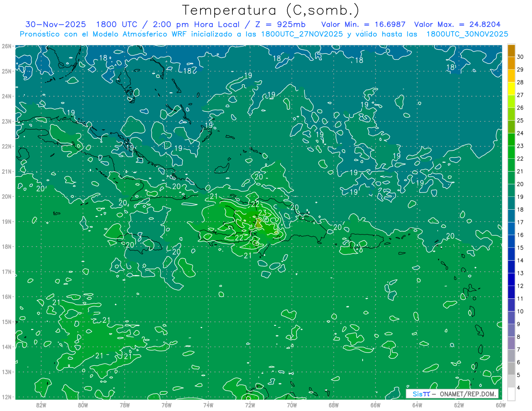Click the '12N' latitude axis label
Viewport: 532px width, 411px height.
point(7,397)
